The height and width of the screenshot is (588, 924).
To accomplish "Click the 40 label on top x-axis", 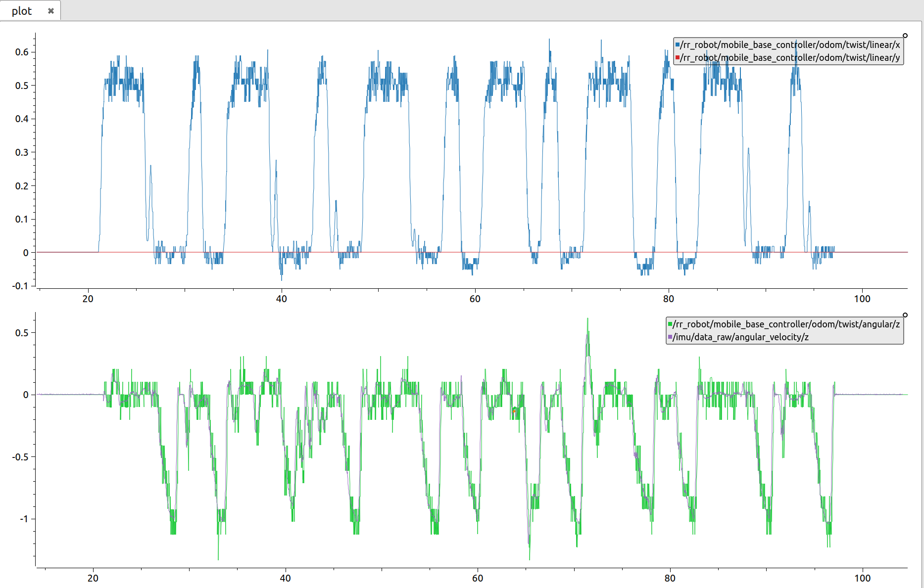I will 282,299.
